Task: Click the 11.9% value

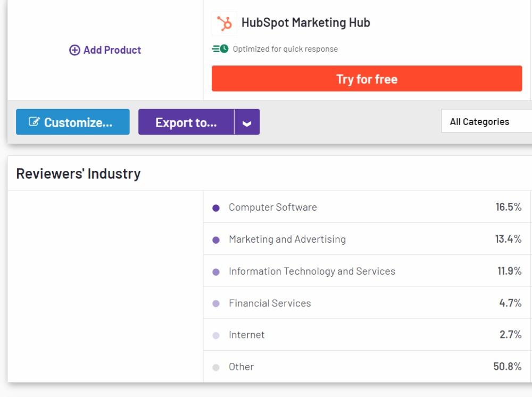Action: tap(509, 271)
